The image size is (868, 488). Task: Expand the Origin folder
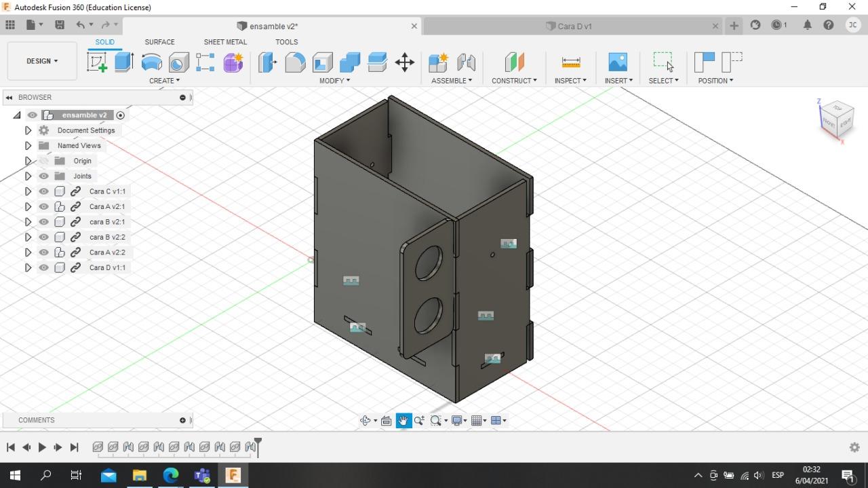[x=28, y=161]
